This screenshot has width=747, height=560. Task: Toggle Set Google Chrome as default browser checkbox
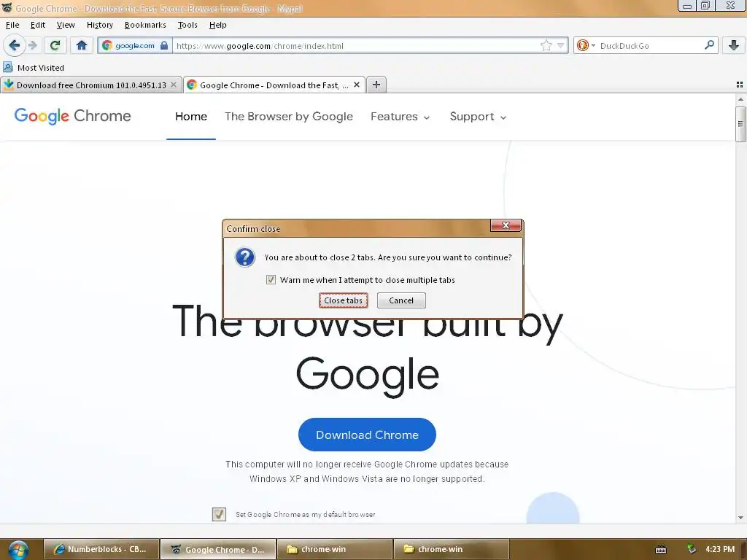point(219,514)
